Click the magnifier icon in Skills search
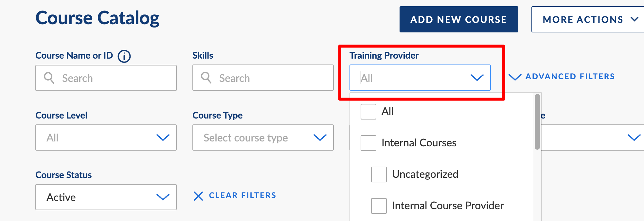The width and height of the screenshot is (644, 221). coord(206,78)
